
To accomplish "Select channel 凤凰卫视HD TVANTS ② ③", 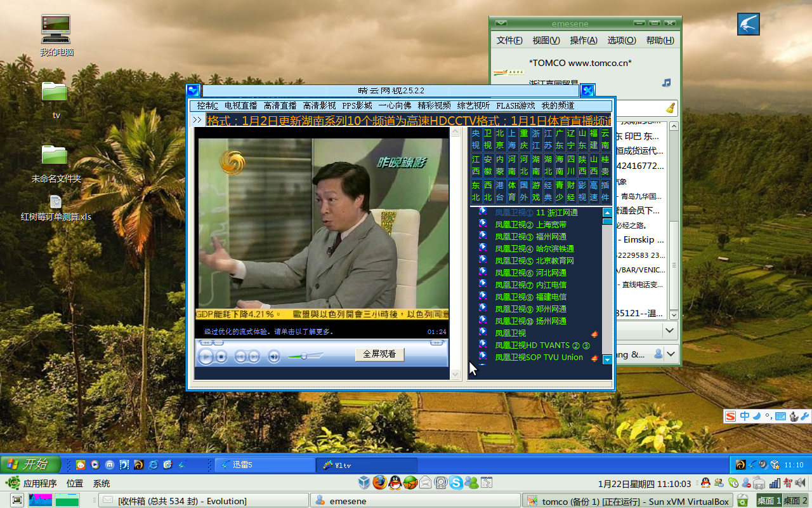I will (542, 345).
